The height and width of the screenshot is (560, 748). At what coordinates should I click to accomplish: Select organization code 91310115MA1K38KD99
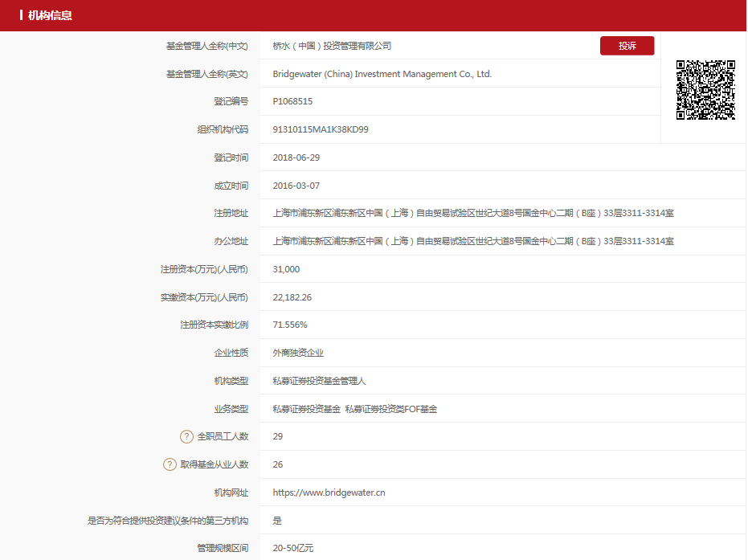click(x=321, y=129)
